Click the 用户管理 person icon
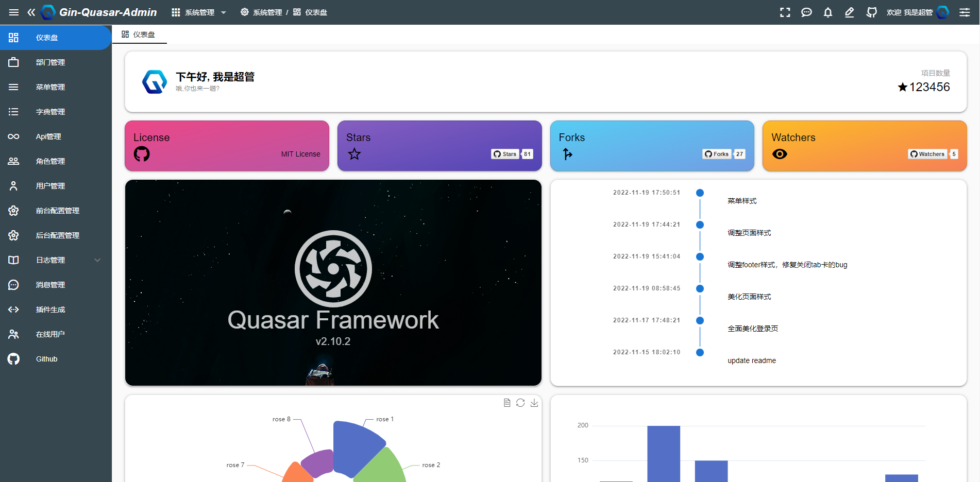This screenshot has width=980, height=482. pyautogui.click(x=13, y=186)
